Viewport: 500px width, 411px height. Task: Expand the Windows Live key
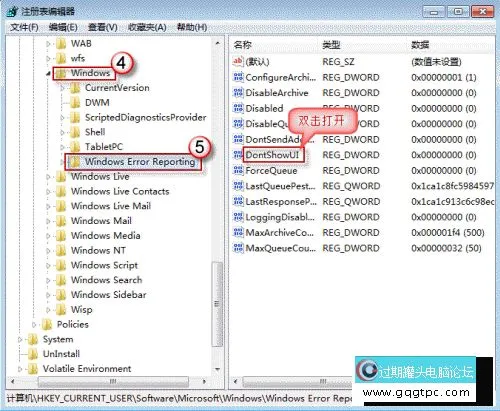[48, 177]
